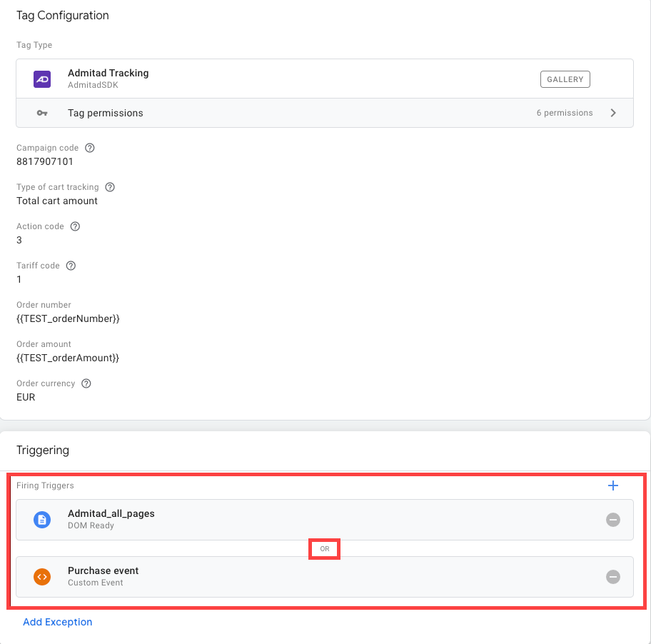The image size is (651, 644).
Task: Add a new firing trigger with plus icon
Action: (x=612, y=485)
